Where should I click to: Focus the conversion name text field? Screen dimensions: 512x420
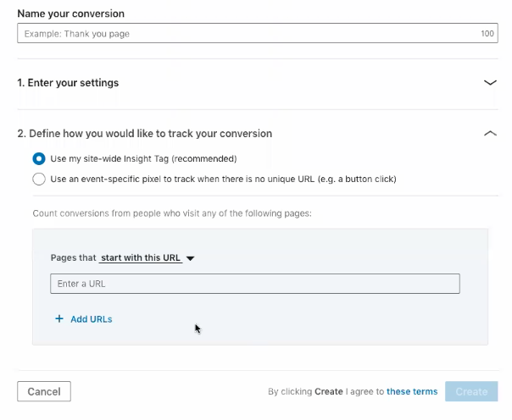click(x=246, y=34)
